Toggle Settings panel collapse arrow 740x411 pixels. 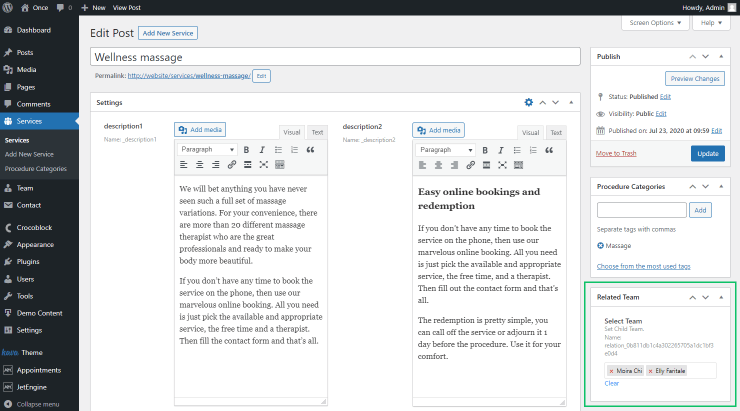click(571, 102)
